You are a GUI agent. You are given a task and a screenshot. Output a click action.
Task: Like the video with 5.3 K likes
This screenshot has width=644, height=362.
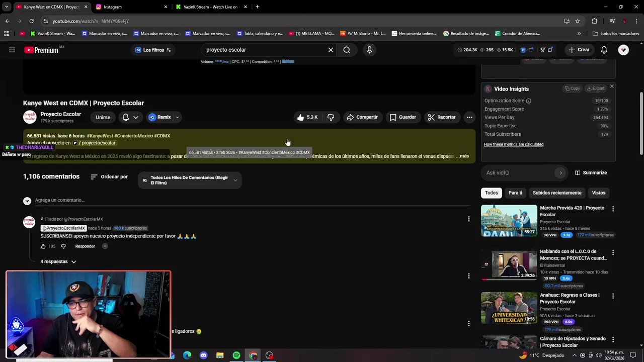(307, 117)
